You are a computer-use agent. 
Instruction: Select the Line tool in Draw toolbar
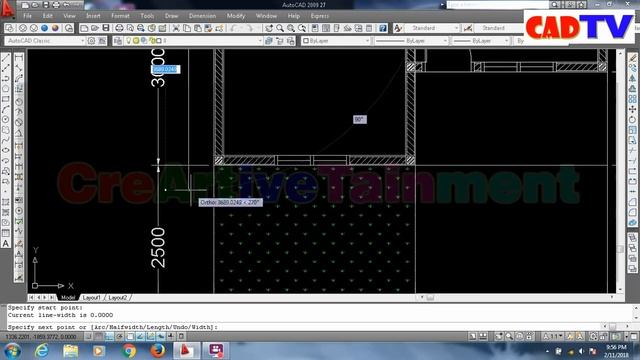coord(6,57)
